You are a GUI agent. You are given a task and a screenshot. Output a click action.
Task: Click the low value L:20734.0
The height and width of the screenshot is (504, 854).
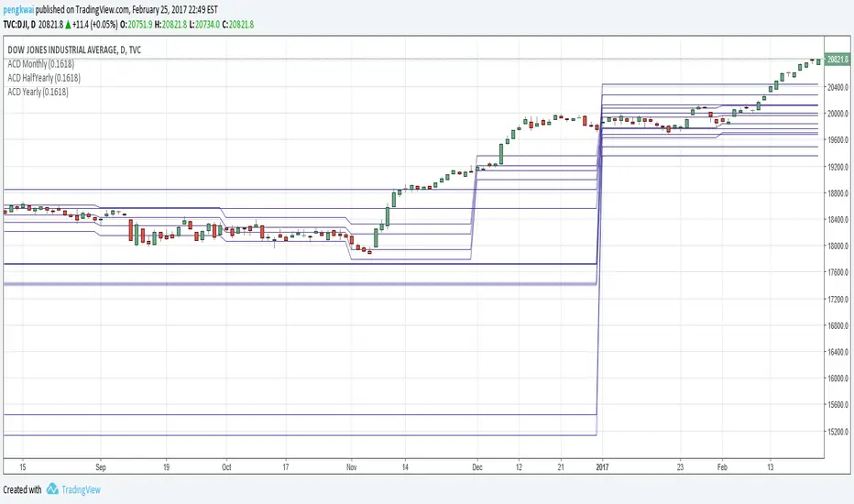click(204, 25)
